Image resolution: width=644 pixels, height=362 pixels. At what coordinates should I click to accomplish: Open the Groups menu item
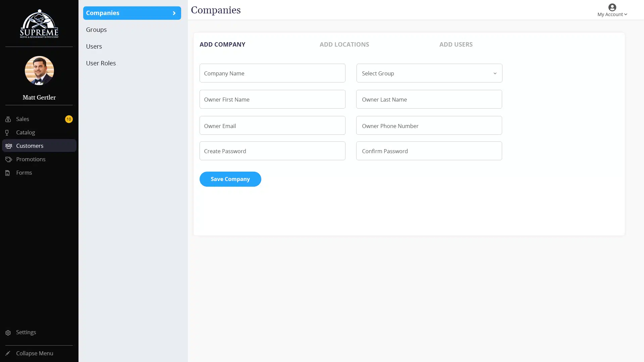pos(96,29)
